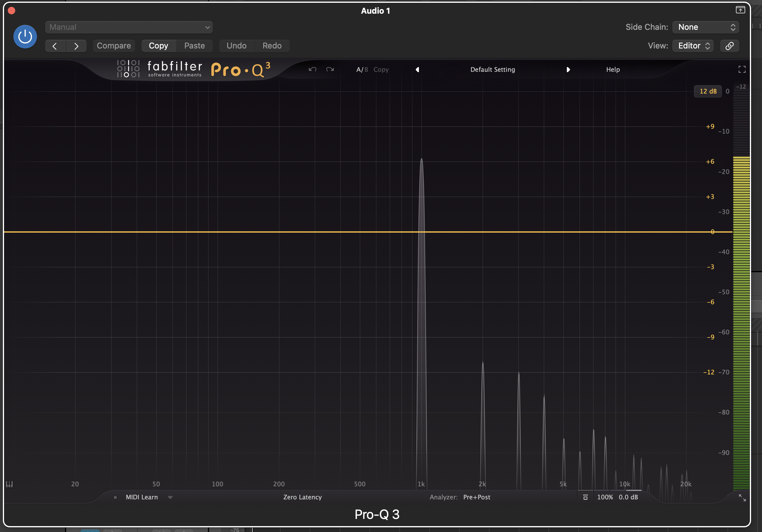The width and height of the screenshot is (762, 532).
Task: Enter full screen mode icon
Action: pos(742,69)
